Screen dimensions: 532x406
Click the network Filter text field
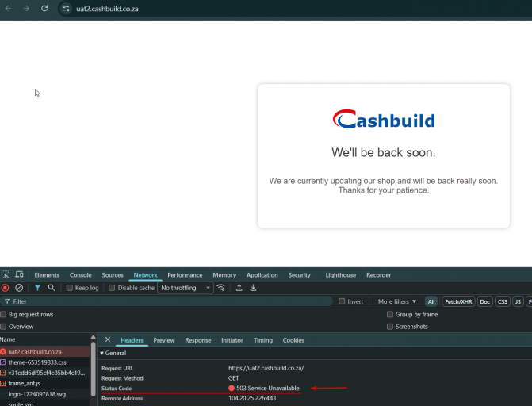pyautogui.click(x=166, y=301)
